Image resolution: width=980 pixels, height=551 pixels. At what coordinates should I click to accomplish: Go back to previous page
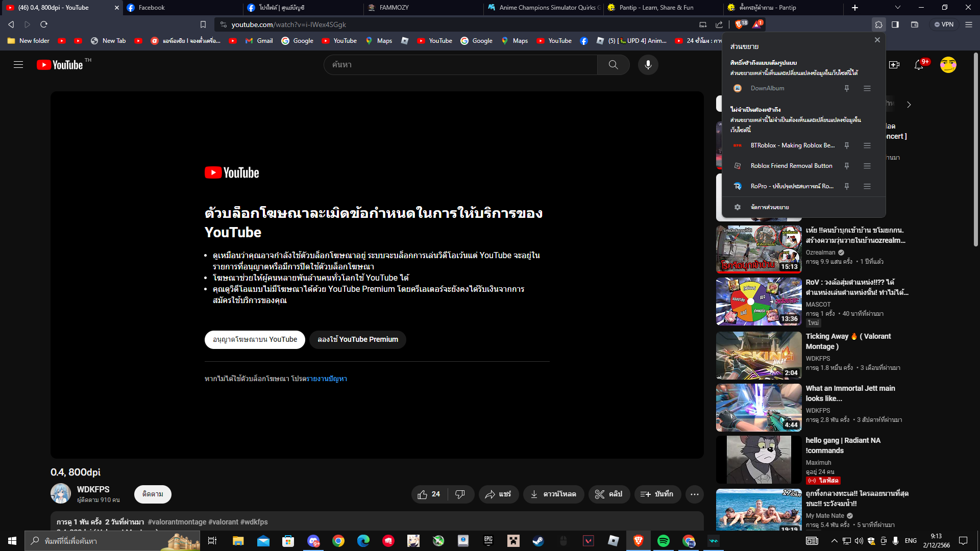(11, 24)
